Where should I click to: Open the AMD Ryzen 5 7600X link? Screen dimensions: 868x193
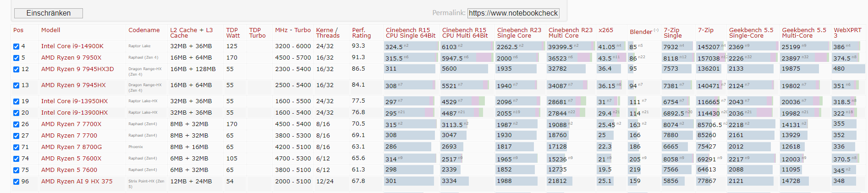[x=71, y=158]
